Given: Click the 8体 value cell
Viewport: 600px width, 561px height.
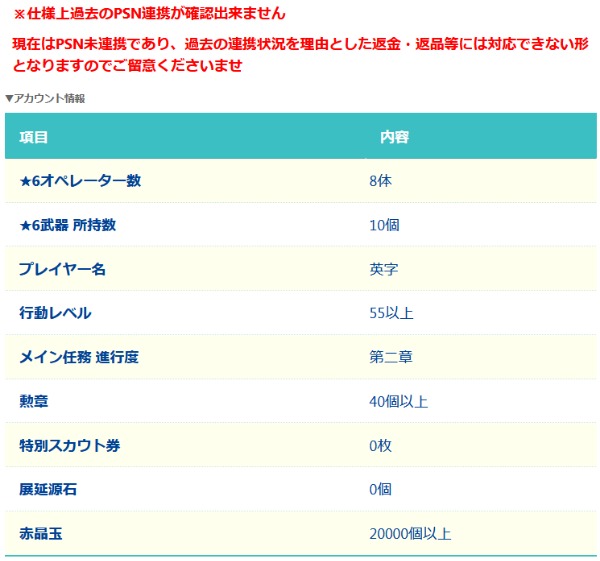Looking at the screenshot, I should tap(380, 181).
